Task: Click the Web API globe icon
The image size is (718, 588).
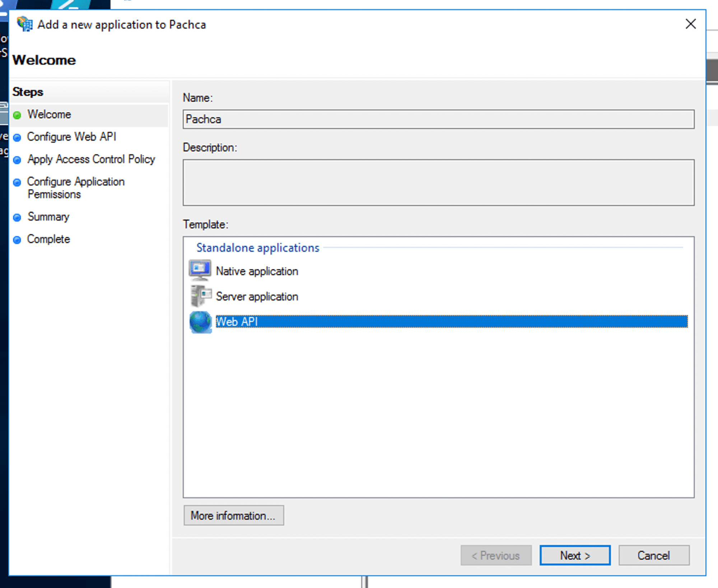Action: pos(200,322)
